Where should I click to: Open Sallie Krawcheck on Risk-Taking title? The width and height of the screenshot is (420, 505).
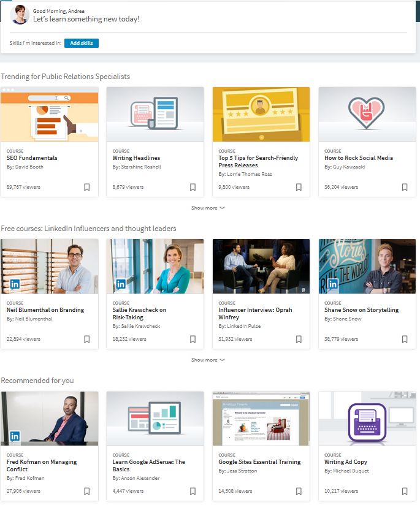click(140, 314)
